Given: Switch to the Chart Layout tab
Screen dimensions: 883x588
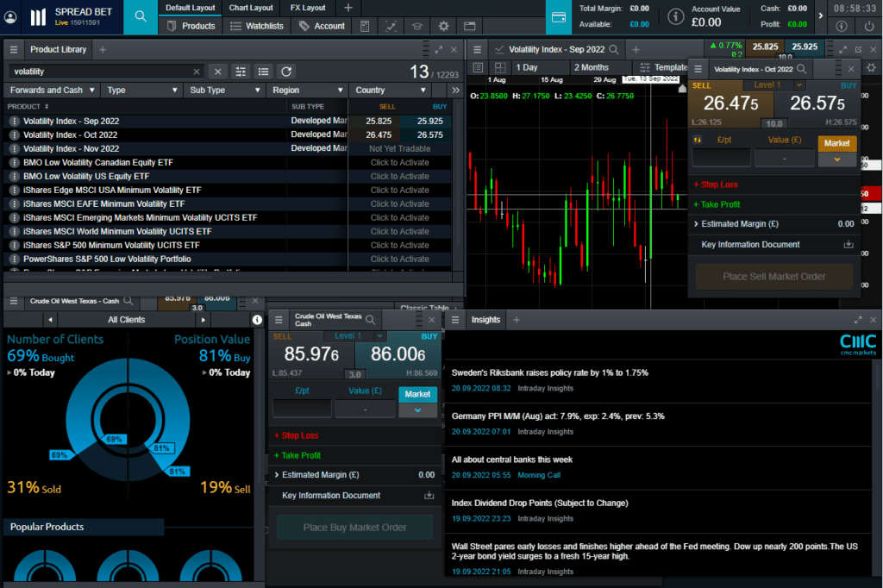Looking at the screenshot, I should [250, 8].
